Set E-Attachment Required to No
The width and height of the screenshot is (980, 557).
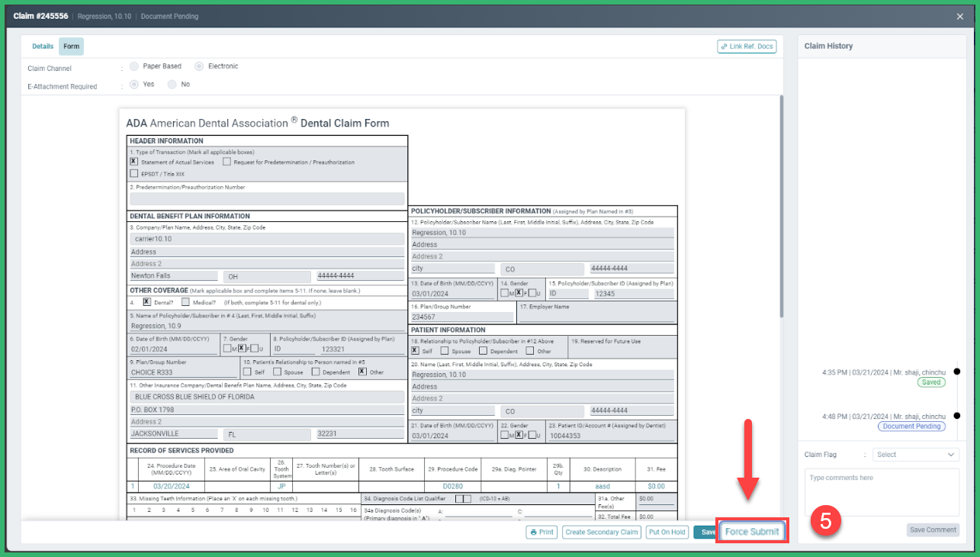[173, 84]
